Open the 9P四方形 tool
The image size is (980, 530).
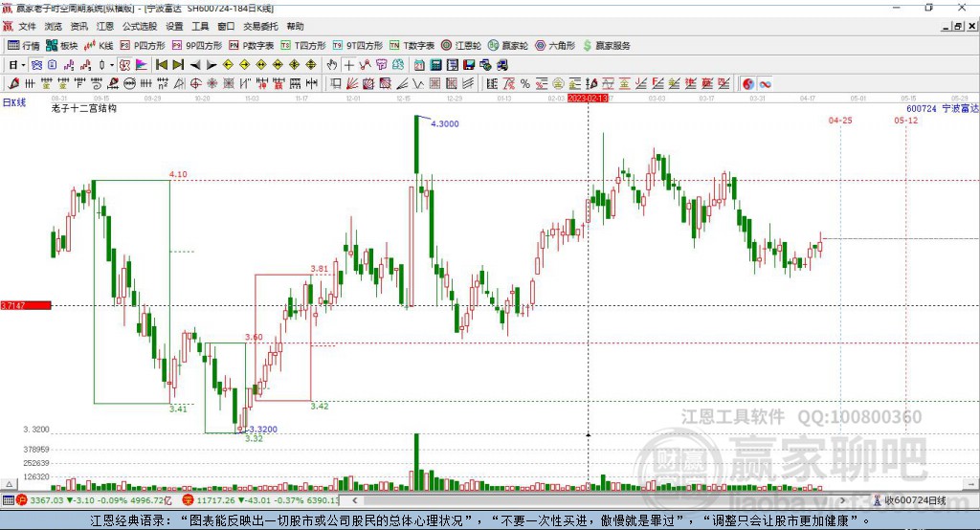coord(197,46)
